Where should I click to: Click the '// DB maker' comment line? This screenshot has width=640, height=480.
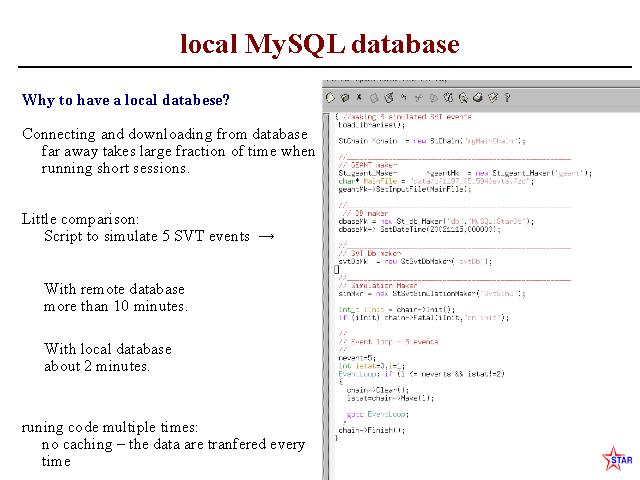coord(365,213)
